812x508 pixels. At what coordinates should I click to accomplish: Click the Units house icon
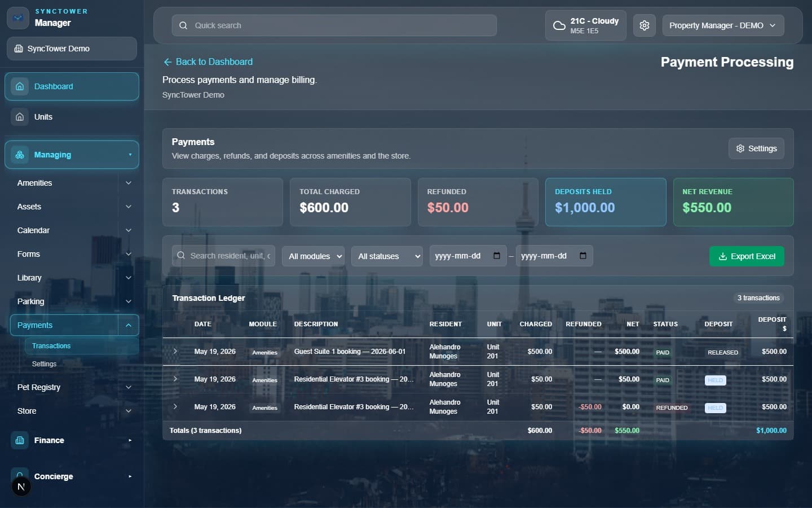(20, 117)
